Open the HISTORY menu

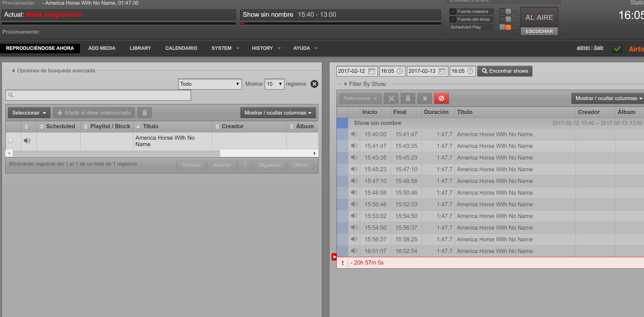pos(266,48)
